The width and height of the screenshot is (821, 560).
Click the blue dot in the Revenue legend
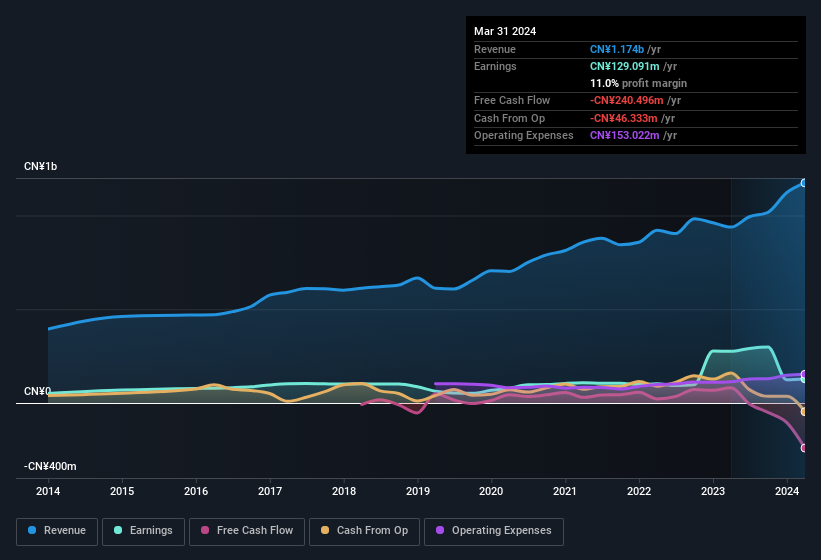click(x=33, y=531)
